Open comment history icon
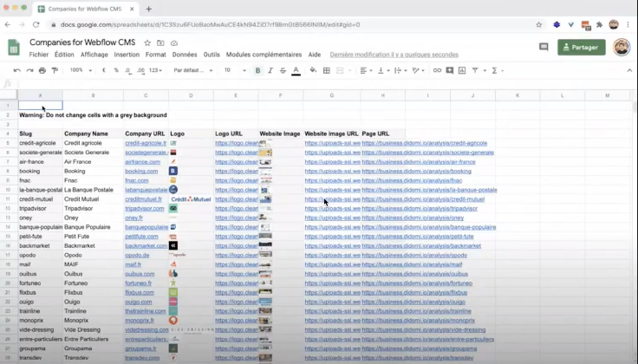The image size is (638, 364). coord(544,47)
